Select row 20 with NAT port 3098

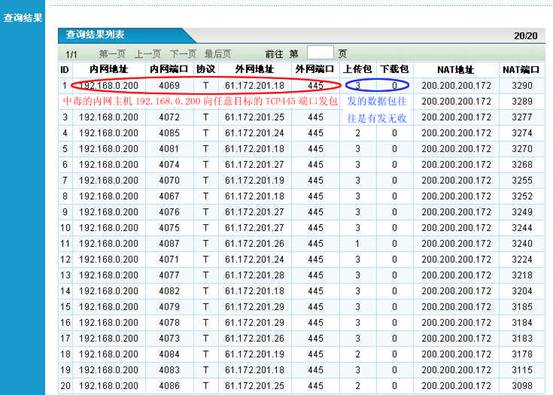(301, 386)
